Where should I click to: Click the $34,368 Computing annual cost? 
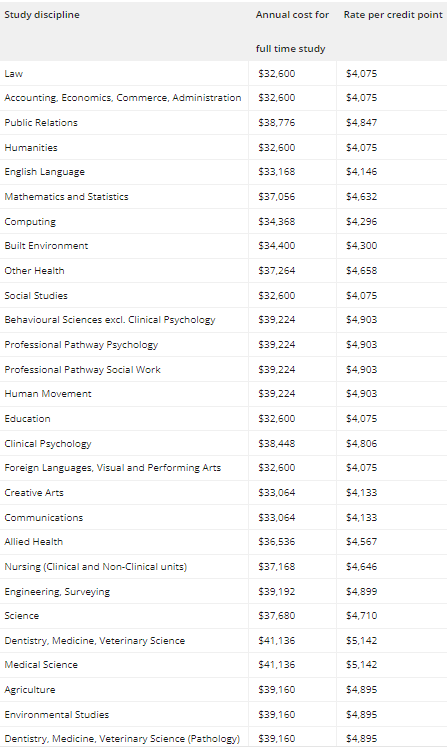[x=277, y=221]
